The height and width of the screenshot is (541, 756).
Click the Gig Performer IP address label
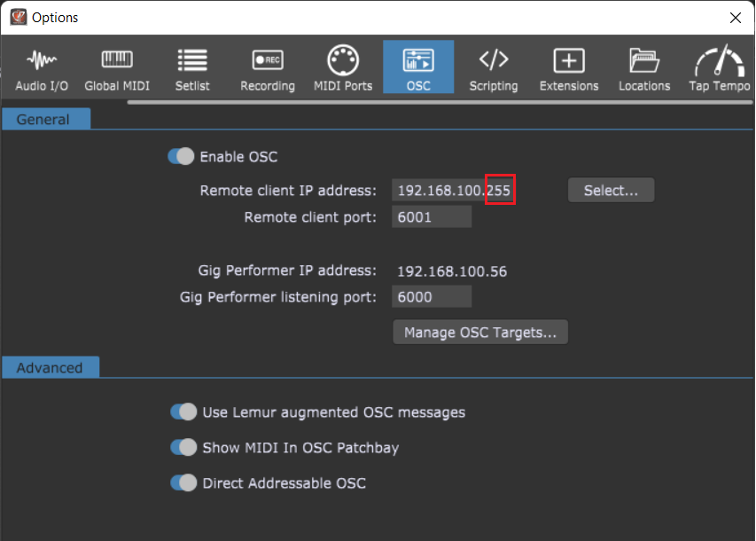pos(287,270)
